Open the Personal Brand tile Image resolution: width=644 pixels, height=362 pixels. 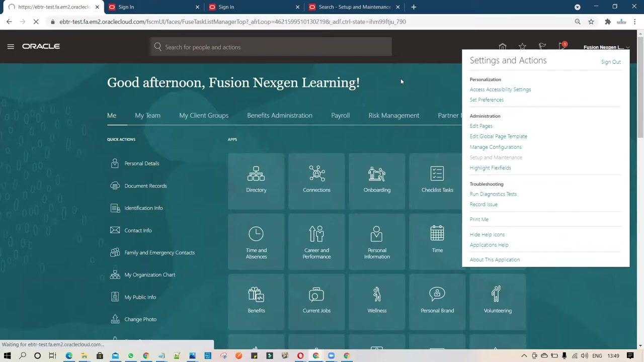[x=437, y=302]
